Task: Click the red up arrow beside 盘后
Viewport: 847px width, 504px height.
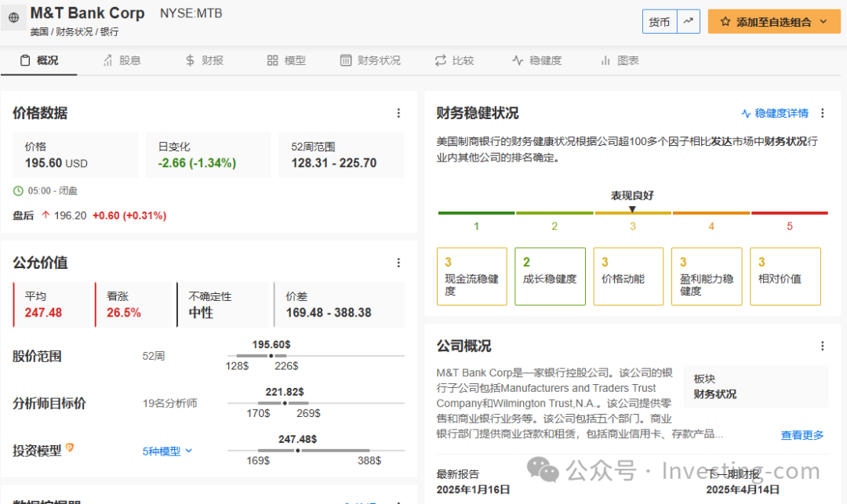Action: click(x=46, y=215)
